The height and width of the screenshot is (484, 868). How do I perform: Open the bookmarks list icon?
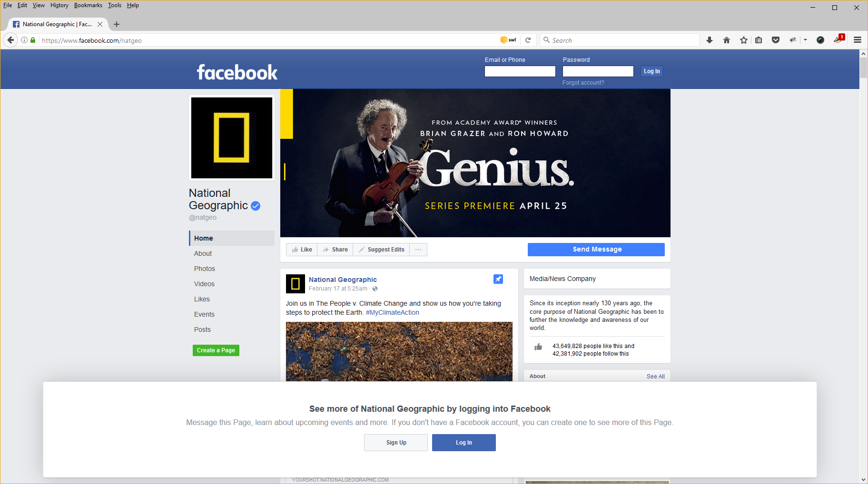[x=759, y=40]
